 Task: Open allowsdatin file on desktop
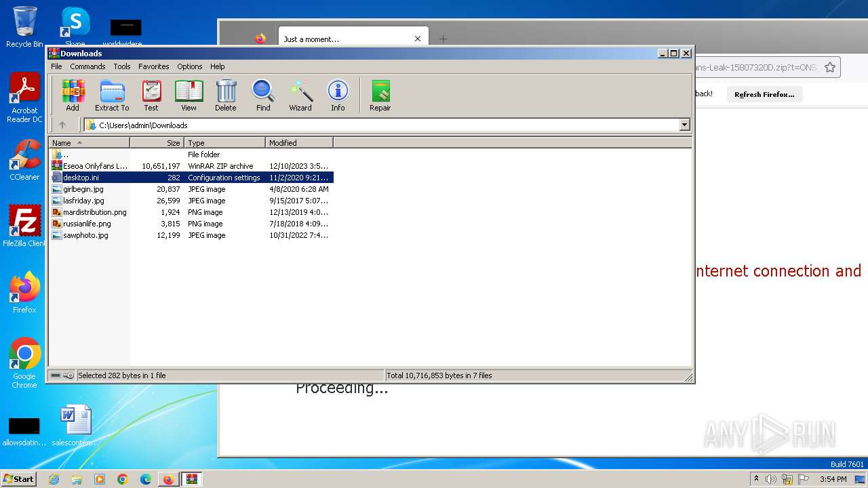[x=24, y=431]
